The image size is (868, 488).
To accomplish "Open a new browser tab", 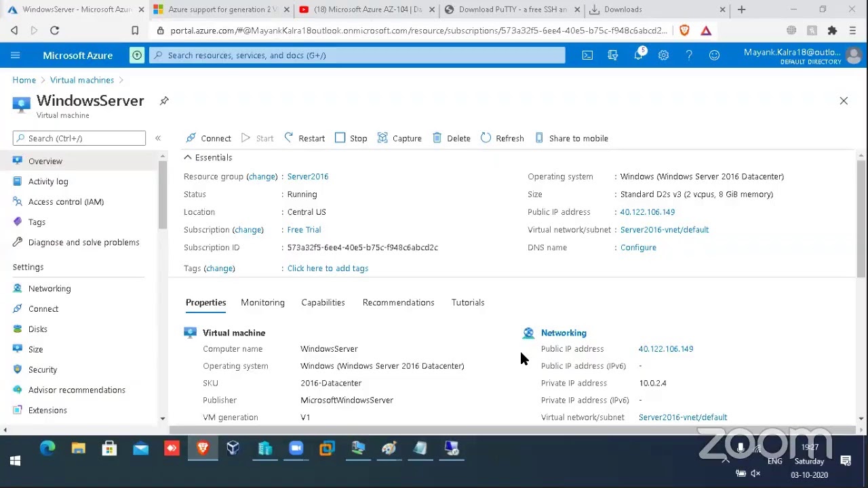I will pyautogui.click(x=741, y=9).
